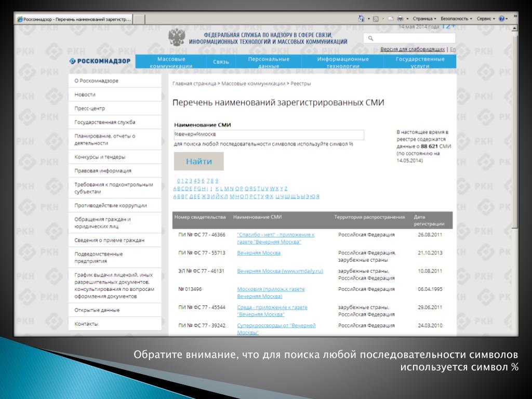Open the Безопасность dropdown menu
The height and width of the screenshot is (399, 532).
pyautogui.click(x=456, y=19)
